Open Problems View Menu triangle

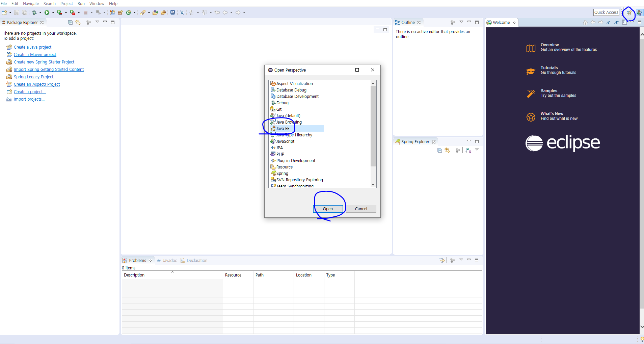click(461, 260)
